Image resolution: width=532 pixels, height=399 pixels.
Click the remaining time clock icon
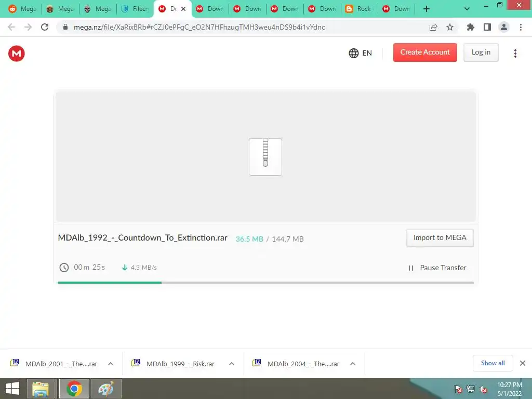pos(64,268)
